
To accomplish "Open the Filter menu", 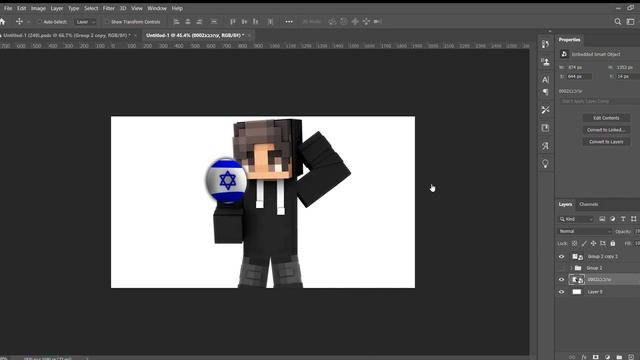I will pyautogui.click(x=109, y=8).
